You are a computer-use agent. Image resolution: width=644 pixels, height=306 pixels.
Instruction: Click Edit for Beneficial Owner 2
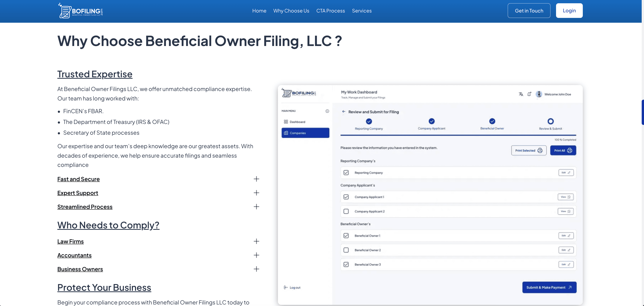(566, 250)
